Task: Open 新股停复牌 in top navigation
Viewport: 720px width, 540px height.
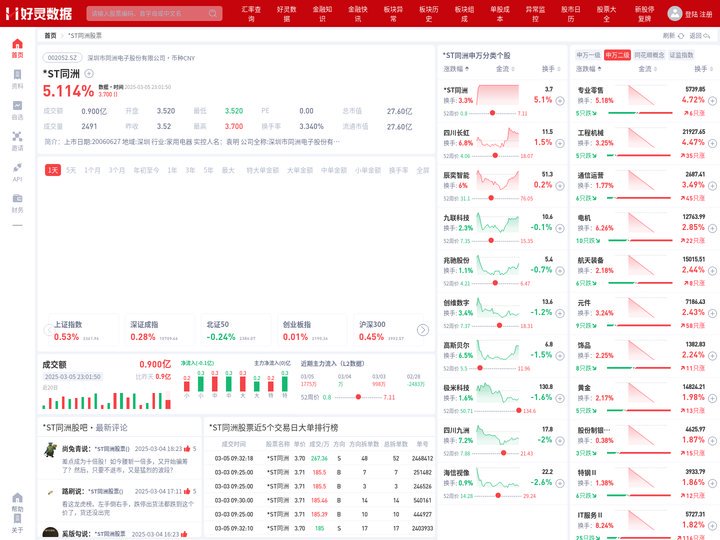Action: point(645,14)
